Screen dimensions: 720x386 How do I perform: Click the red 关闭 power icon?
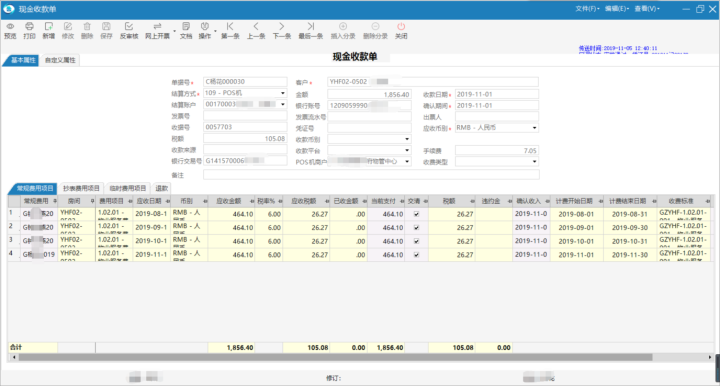tap(401, 27)
